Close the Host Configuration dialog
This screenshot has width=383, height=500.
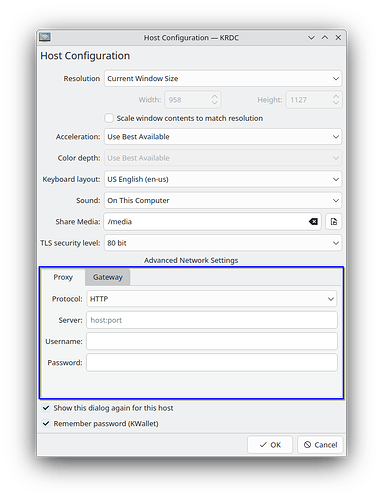point(338,38)
